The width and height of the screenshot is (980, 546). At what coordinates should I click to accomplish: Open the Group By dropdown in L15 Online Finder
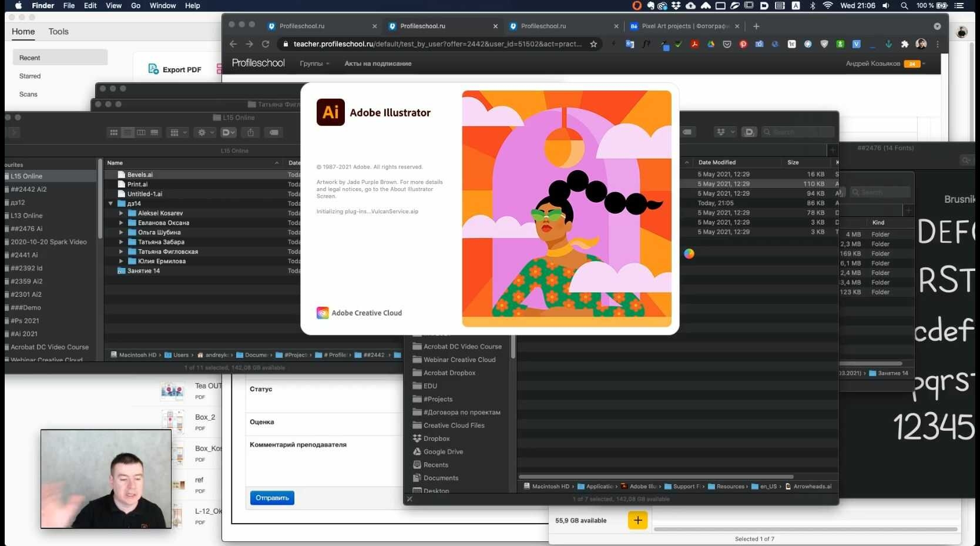[178, 132]
